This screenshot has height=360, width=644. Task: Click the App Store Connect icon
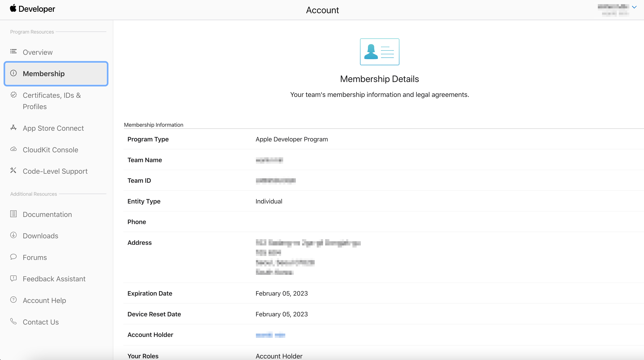(x=13, y=128)
